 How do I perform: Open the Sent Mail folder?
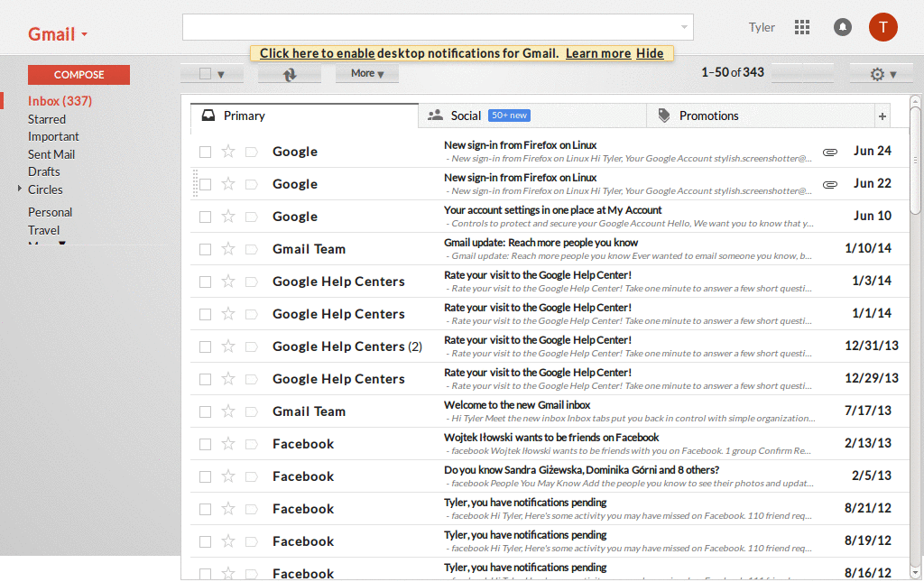click(51, 154)
